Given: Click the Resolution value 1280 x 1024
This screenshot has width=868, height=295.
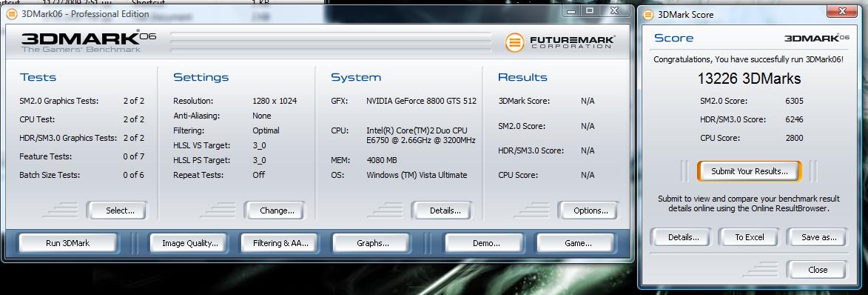Looking at the screenshot, I should pos(275,101).
